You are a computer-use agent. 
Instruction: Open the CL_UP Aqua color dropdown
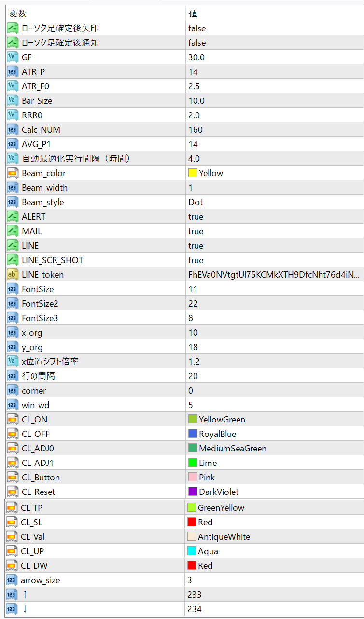(208, 551)
